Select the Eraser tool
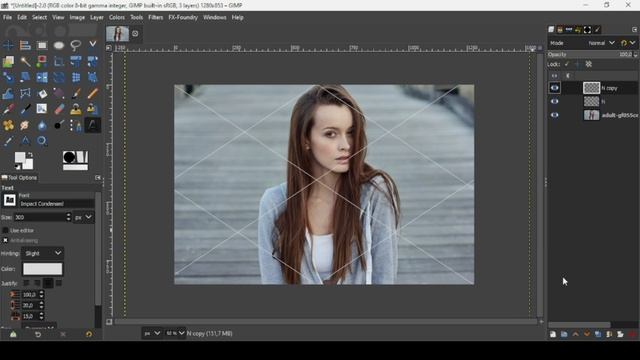The image size is (640, 360). coord(59,109)
